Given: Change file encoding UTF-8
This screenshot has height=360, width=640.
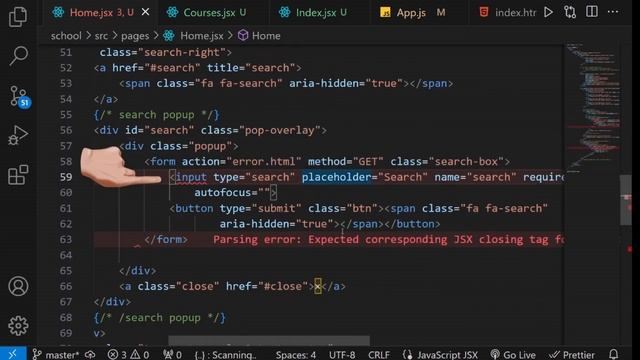Looking at the screenshot, I should click(342, 355).
